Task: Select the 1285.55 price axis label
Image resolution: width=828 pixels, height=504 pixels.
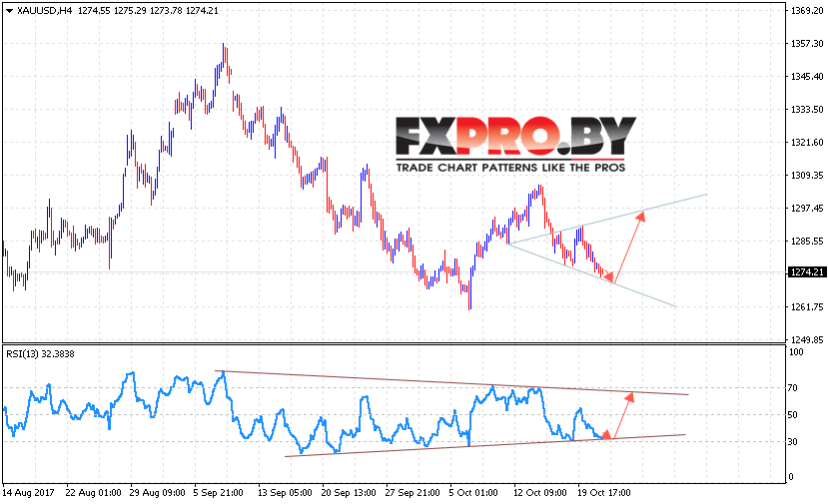Action: (807, 242)
